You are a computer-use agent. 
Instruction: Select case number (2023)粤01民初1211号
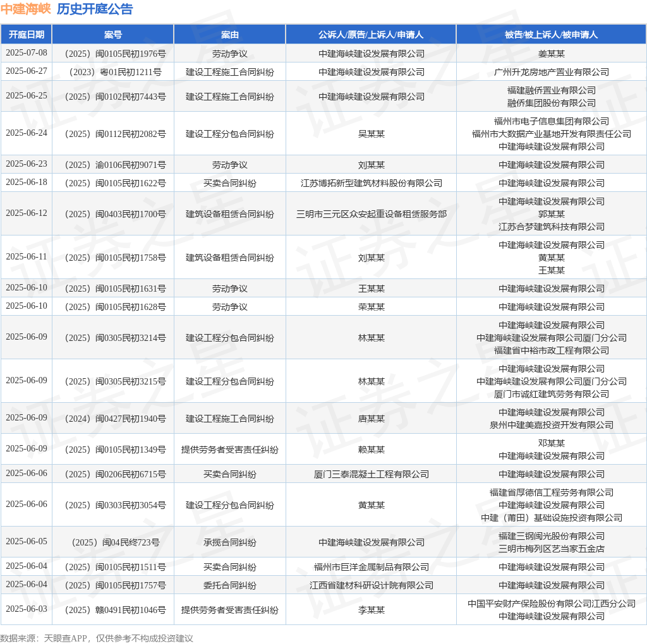pyautogui.click(x=115, y=72)
